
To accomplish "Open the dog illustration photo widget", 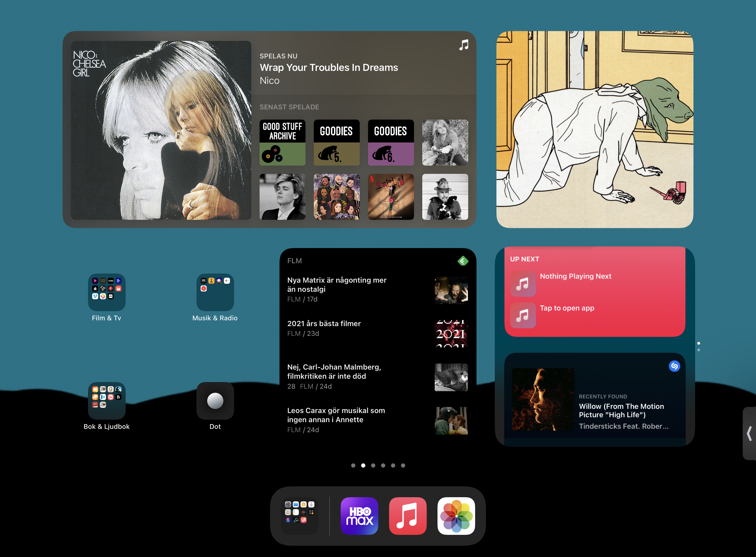I will click(595, 130).
